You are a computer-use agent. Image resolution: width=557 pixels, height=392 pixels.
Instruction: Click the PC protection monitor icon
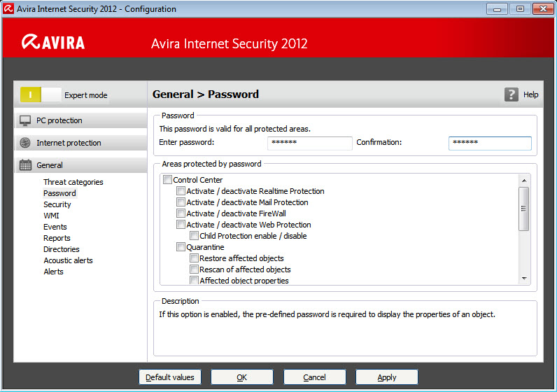(x=25, y=120)
